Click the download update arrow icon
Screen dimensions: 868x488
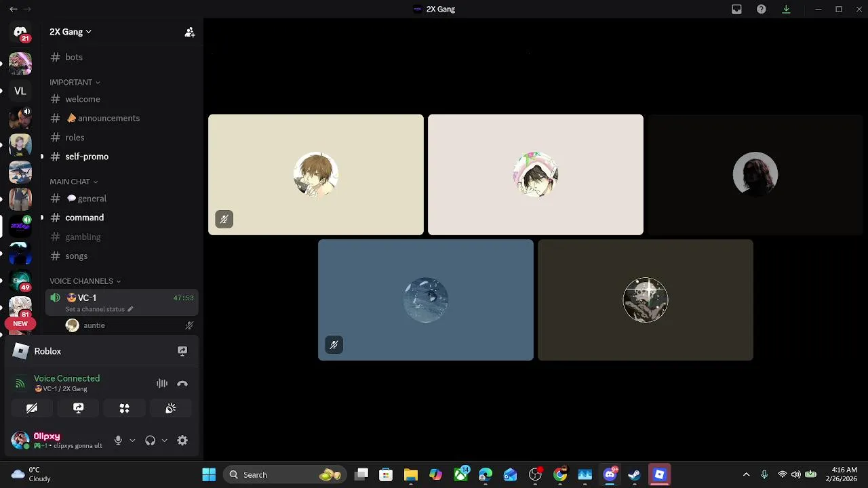click(x=786, y=9)
